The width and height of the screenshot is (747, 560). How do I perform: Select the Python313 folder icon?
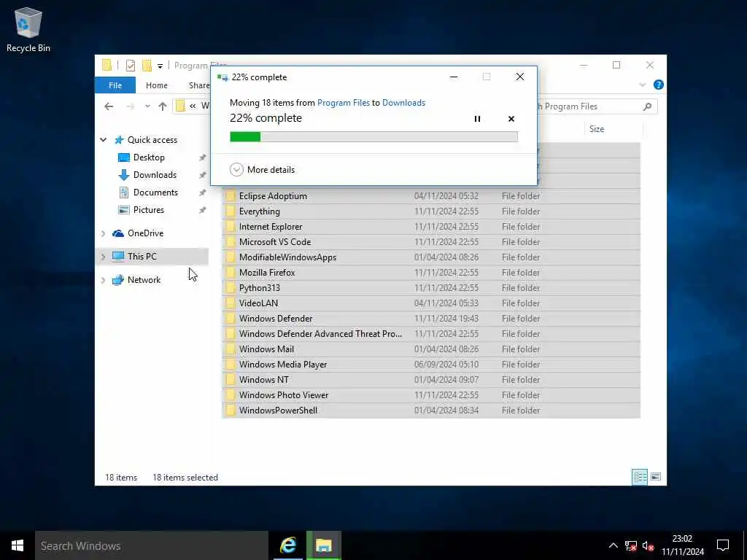coord(231,287)
